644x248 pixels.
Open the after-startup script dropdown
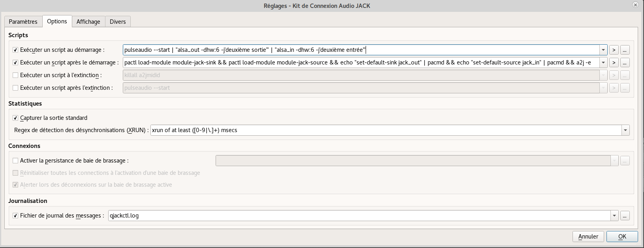[x=603, y=62]
